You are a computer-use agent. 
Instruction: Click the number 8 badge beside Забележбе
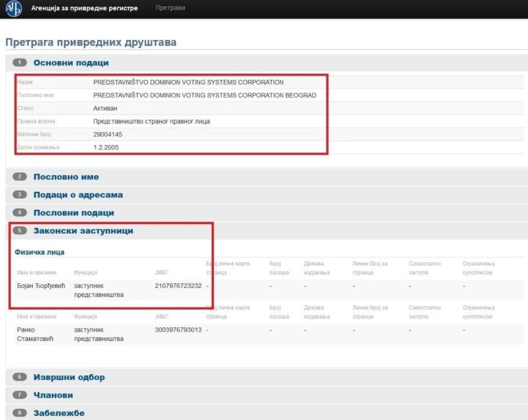coord(21,413)
